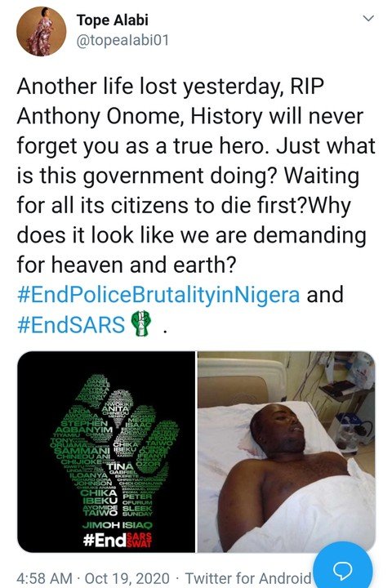
Task: Click the @topealabi01 handle
Action: 122,40
